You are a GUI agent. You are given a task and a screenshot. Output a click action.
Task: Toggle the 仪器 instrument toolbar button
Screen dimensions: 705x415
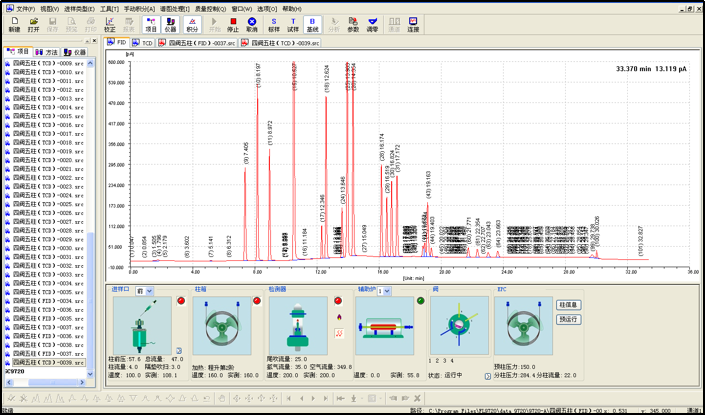coord(170,25)
